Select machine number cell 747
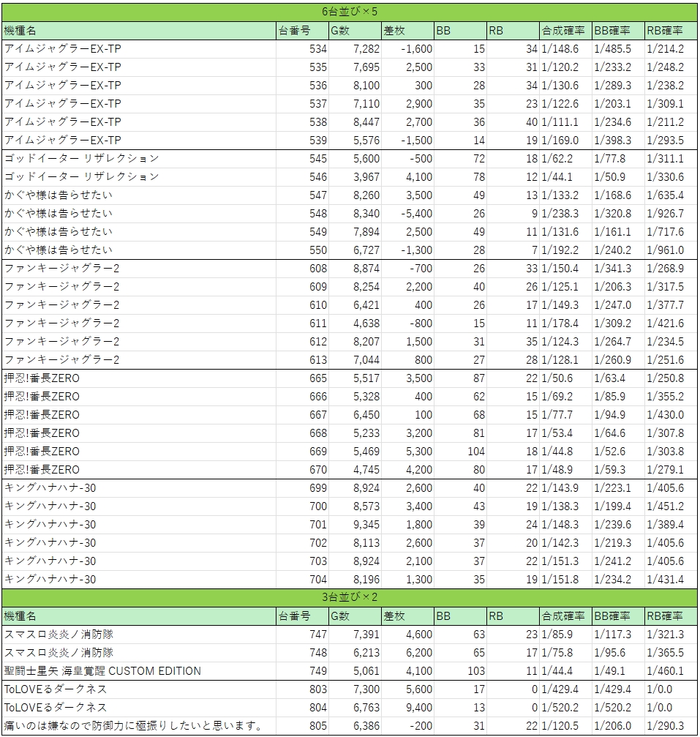Screen dimensions: 700x737 pos(303,635)
